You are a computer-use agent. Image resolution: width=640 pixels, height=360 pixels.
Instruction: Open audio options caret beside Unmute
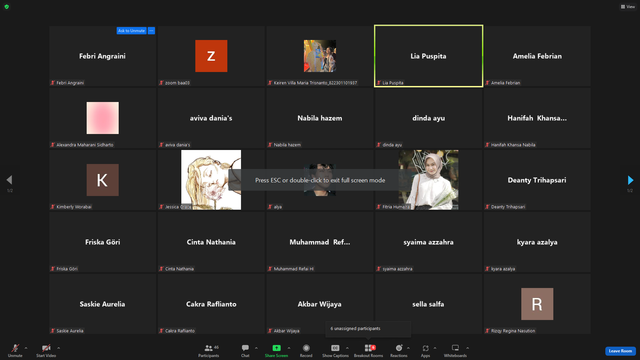tap(26, 348)
